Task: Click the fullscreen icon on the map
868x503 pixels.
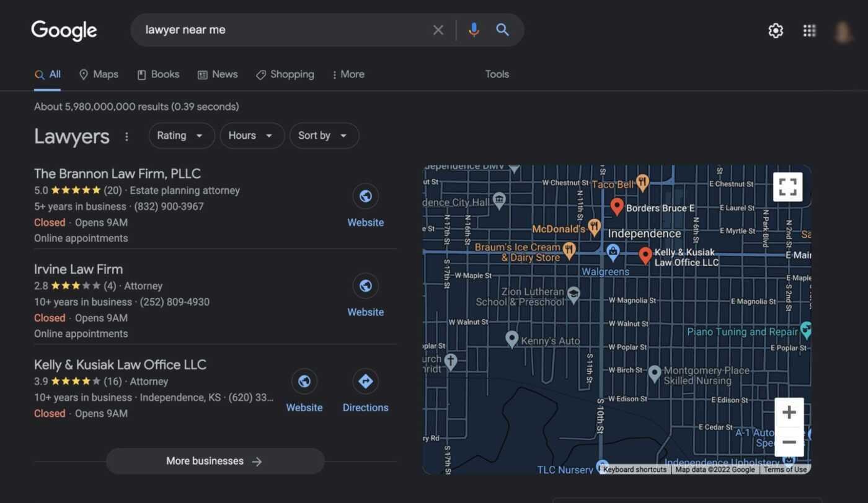Action: pyautogui.click(x=787, y=186)
